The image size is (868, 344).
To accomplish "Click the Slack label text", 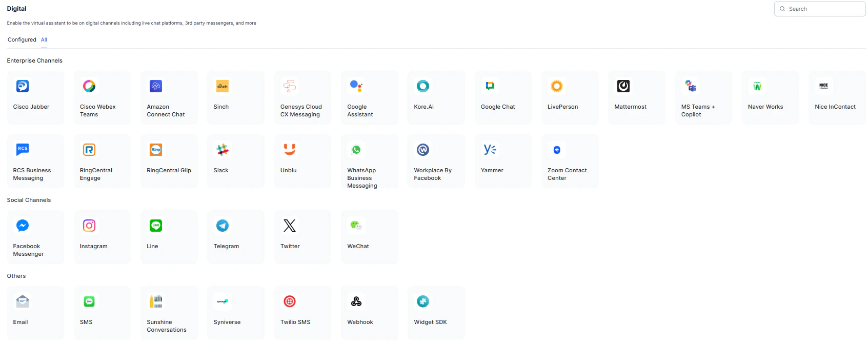I will pos(221,170).
